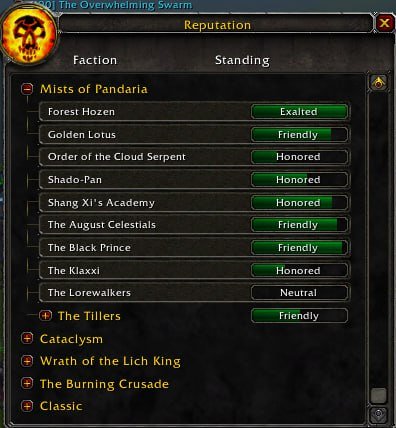Click the scrollbar thumb knob
Image resolution: width=396 pixels, height=428 pixels.
pos(379,395)
